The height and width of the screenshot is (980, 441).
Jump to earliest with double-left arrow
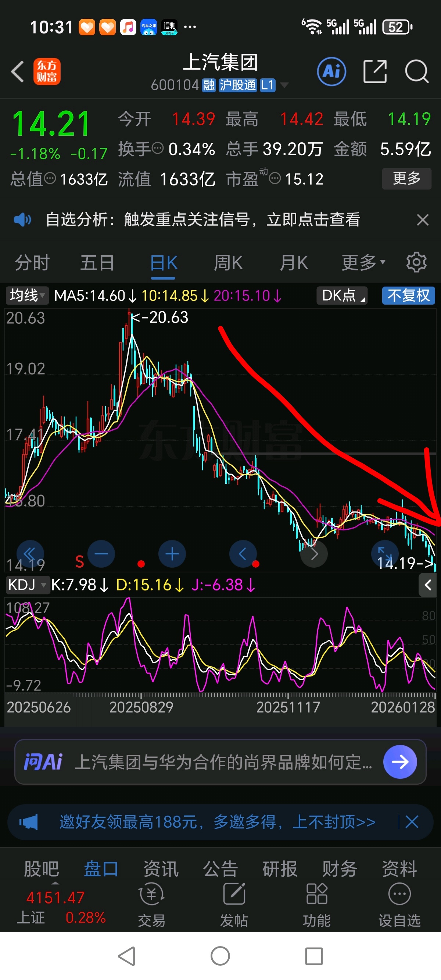pos(30,554)
